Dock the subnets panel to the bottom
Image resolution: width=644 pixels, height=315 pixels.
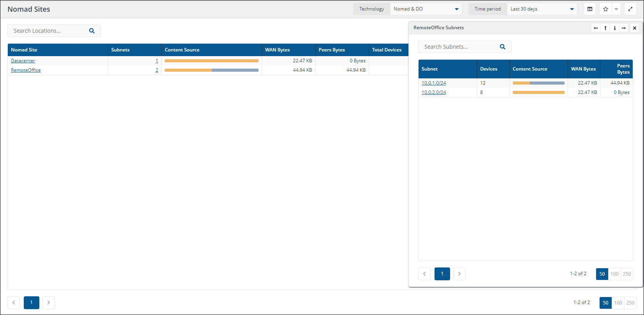(615, 28)
